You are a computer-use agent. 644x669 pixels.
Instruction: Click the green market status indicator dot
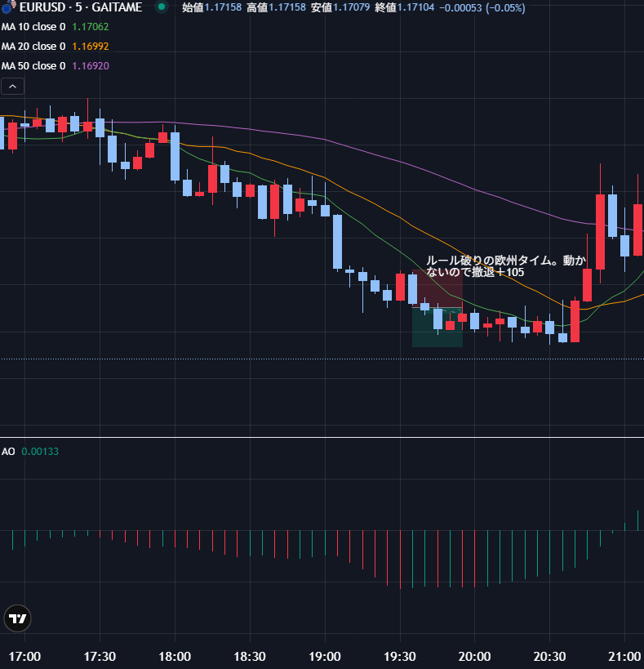click(162, 7)
